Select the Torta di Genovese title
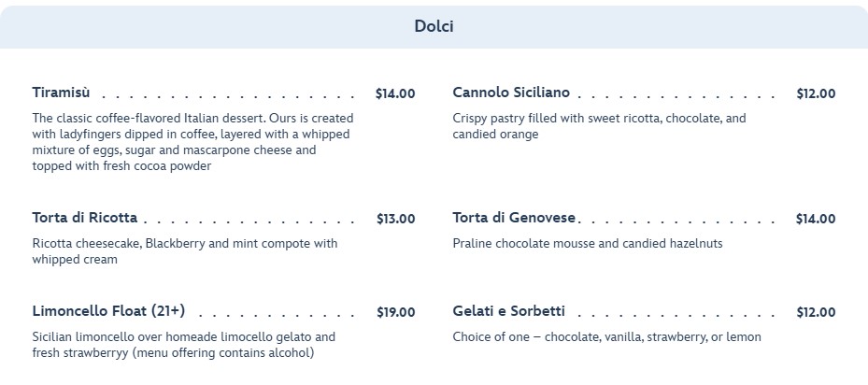 (514, 218)
